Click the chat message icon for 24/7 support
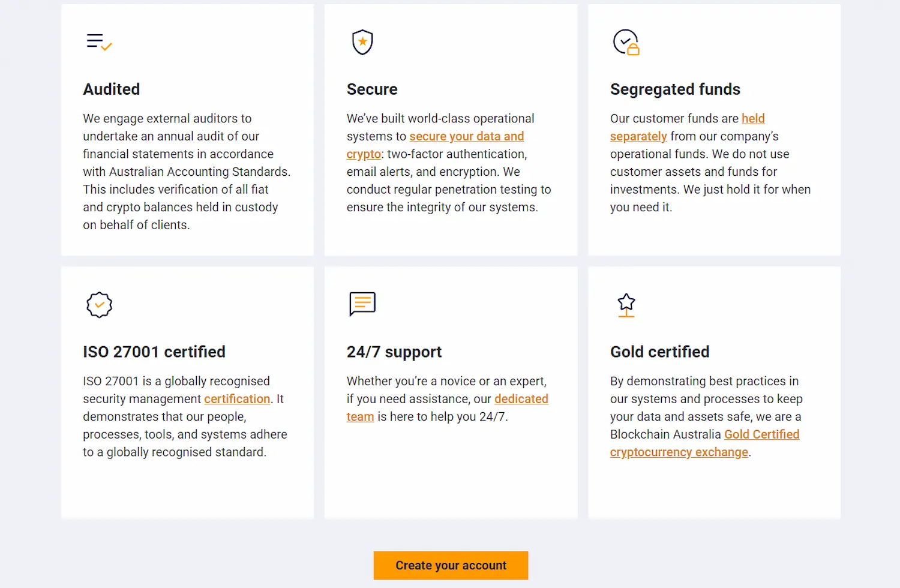 click(362, 304)
